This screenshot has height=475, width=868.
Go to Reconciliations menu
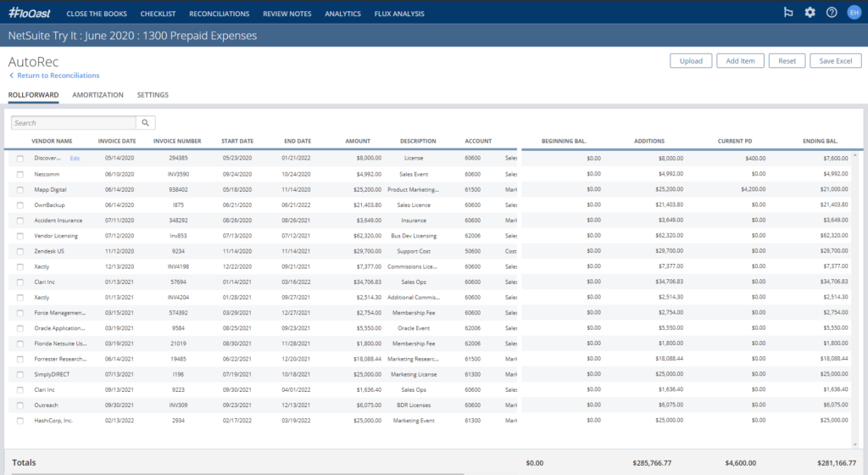click(x=220, y=14)
